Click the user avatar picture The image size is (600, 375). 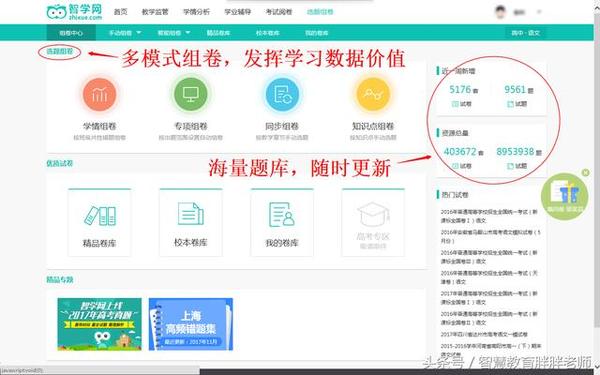(x=501, y=12)
